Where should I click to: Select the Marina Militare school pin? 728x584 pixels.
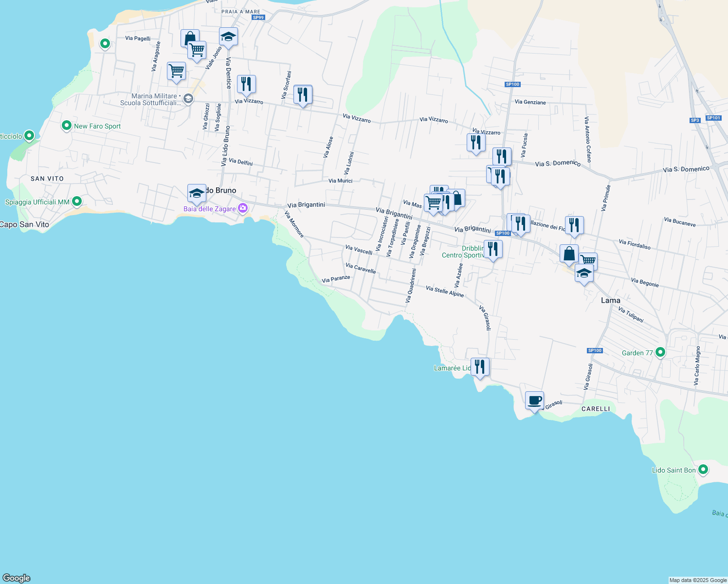[x=188, y=99]
